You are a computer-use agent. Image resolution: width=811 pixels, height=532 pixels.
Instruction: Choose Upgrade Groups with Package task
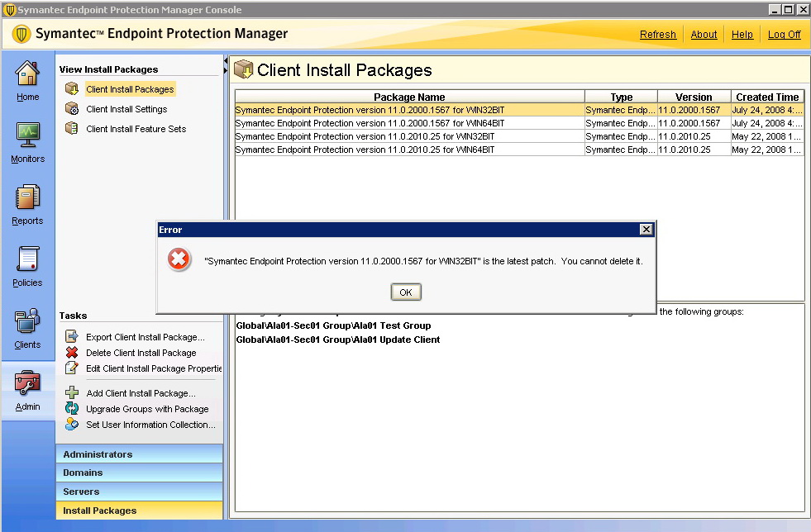[x=147, y=409]
